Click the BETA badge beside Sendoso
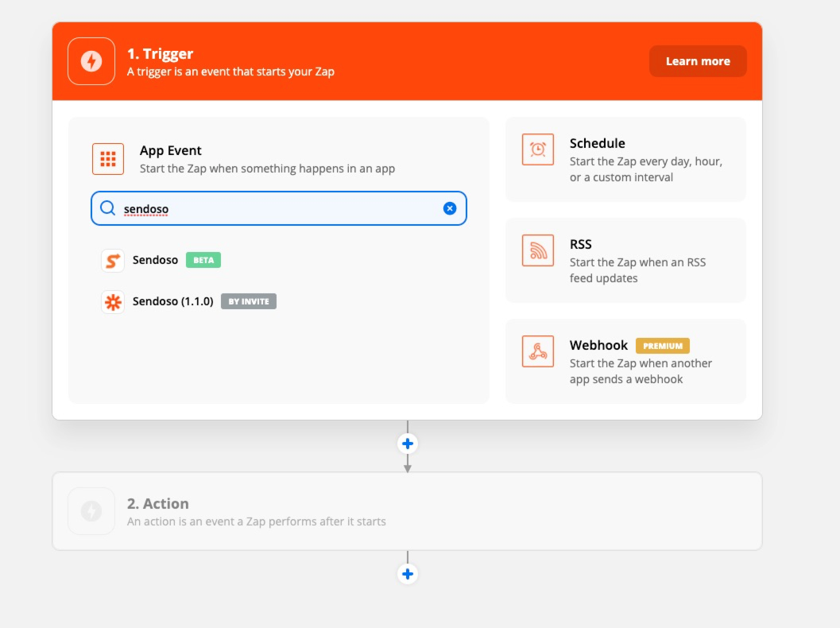The height and width of the screenshot is (628, 840). pyautogui.click(x=203, y=260)
